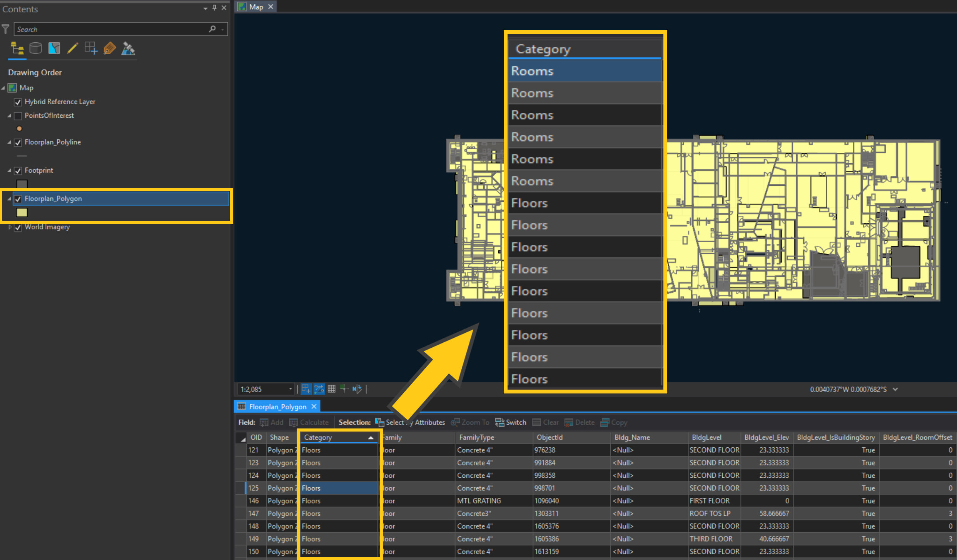This screenshot has height=560, width=957.
Task: Click List By Selection icon
Action: click(x=54, y=48)
